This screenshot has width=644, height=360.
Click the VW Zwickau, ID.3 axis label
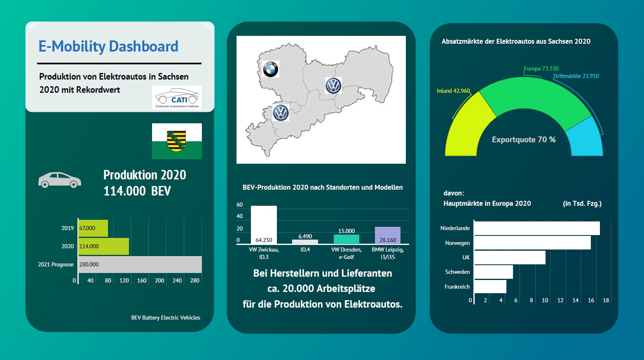coord(264,253)
